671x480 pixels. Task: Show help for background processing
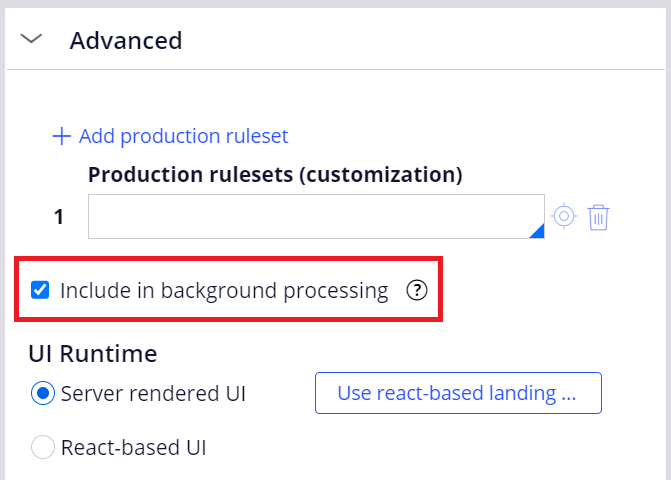[417, 290]
